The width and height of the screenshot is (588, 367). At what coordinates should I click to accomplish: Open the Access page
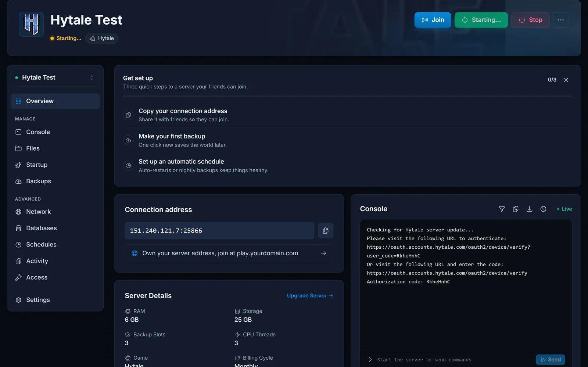point(55,277)
